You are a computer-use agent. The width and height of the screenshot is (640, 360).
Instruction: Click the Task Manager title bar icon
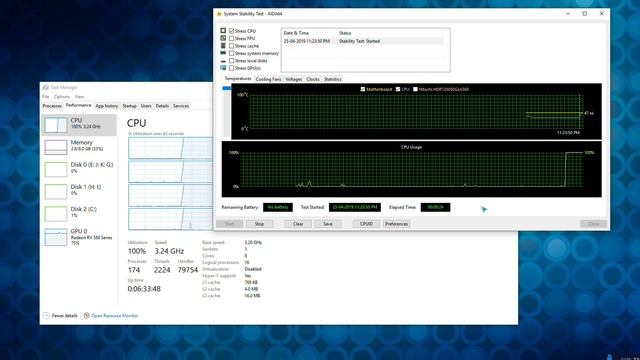(46, 87)
